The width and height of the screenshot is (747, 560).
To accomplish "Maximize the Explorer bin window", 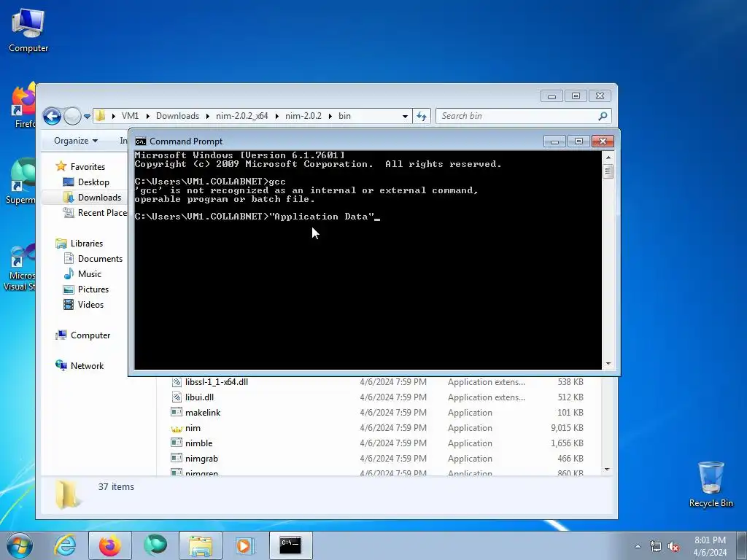I will 576,96.
